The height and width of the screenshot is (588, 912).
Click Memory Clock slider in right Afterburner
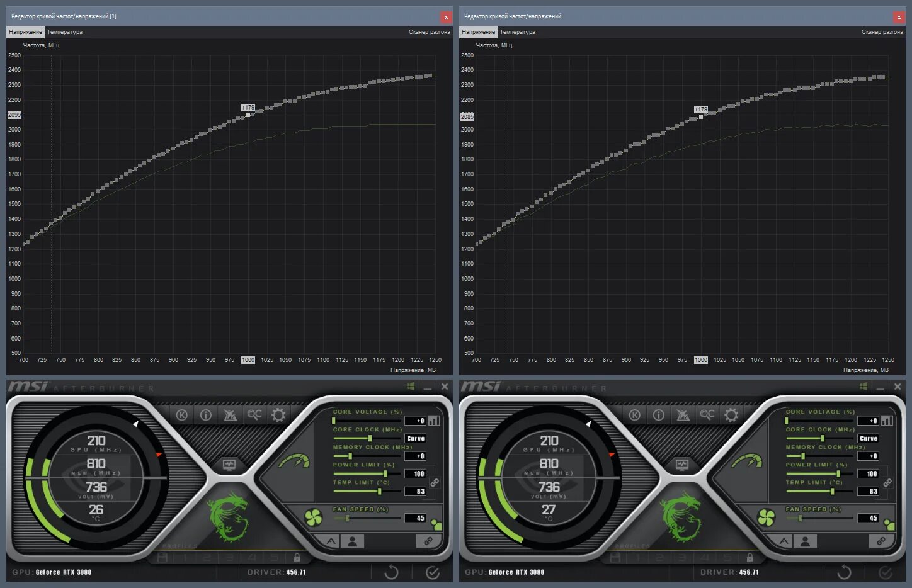pos(820,456)
